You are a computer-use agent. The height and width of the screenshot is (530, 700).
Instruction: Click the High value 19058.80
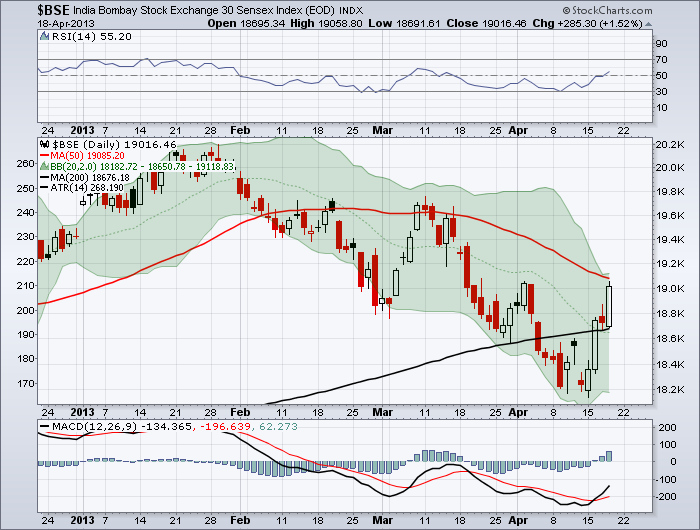pyautogui.click(x=340, y=24)
